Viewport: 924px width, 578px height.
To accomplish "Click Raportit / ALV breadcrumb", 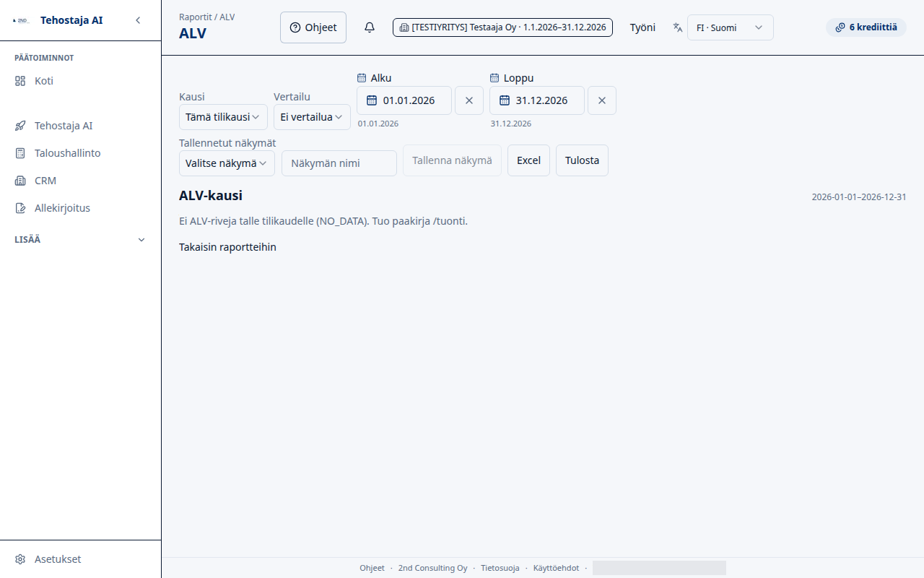I will 206,17.
